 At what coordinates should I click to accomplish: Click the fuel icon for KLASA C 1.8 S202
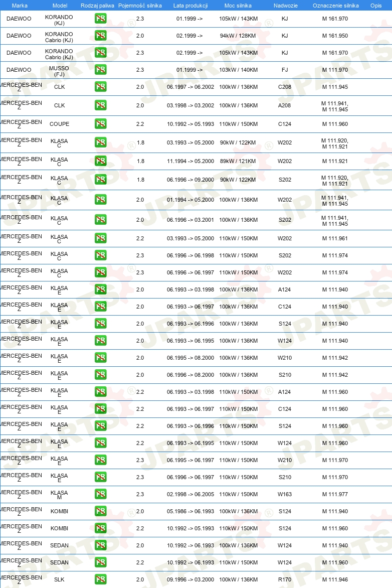[100, 180]
